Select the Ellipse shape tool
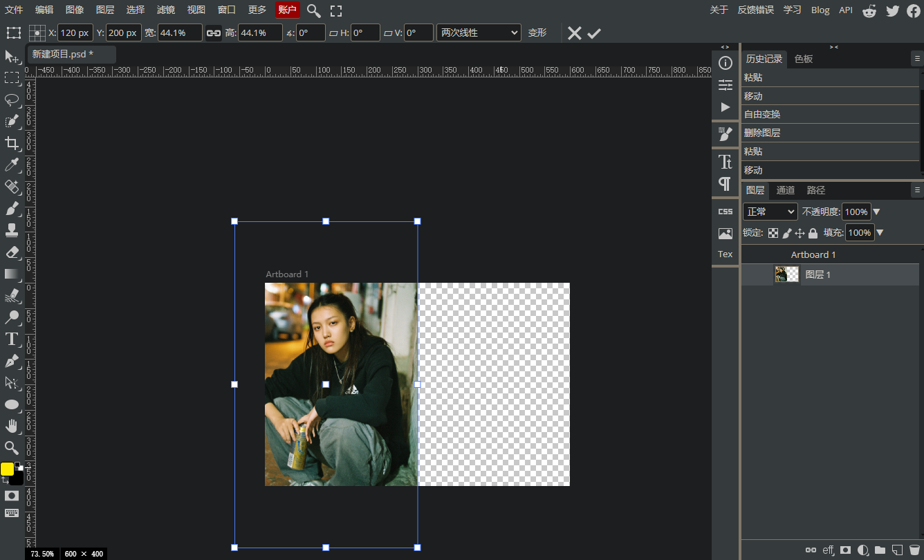 pos(12,404)
